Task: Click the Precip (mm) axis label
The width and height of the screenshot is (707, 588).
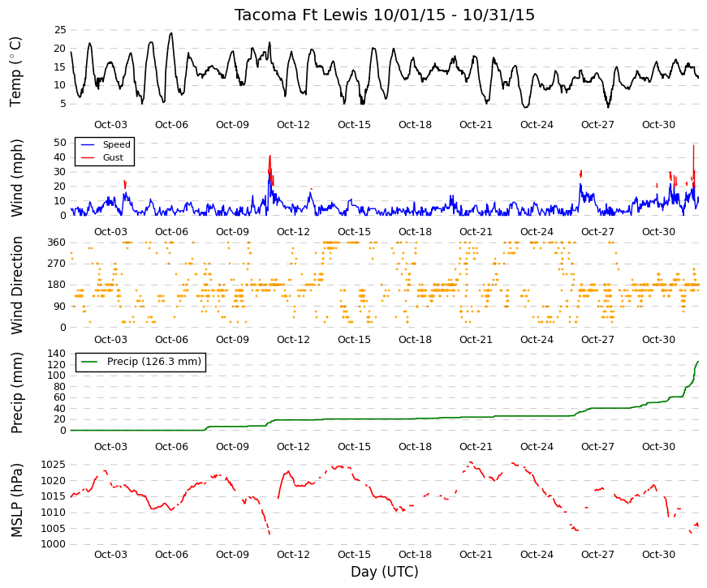Action: click(16, 393)
